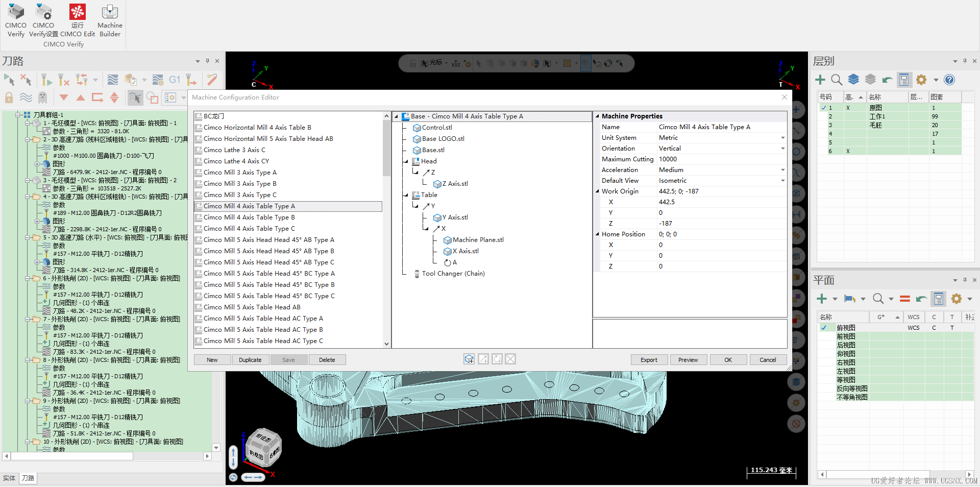
Task: Open the 层别 panel options menu arrow
Action: (955, 61)
